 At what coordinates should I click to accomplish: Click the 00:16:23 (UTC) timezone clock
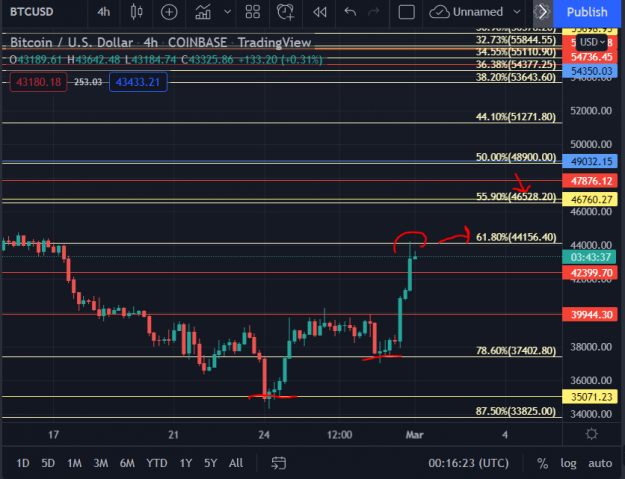[x=468, y=463]
